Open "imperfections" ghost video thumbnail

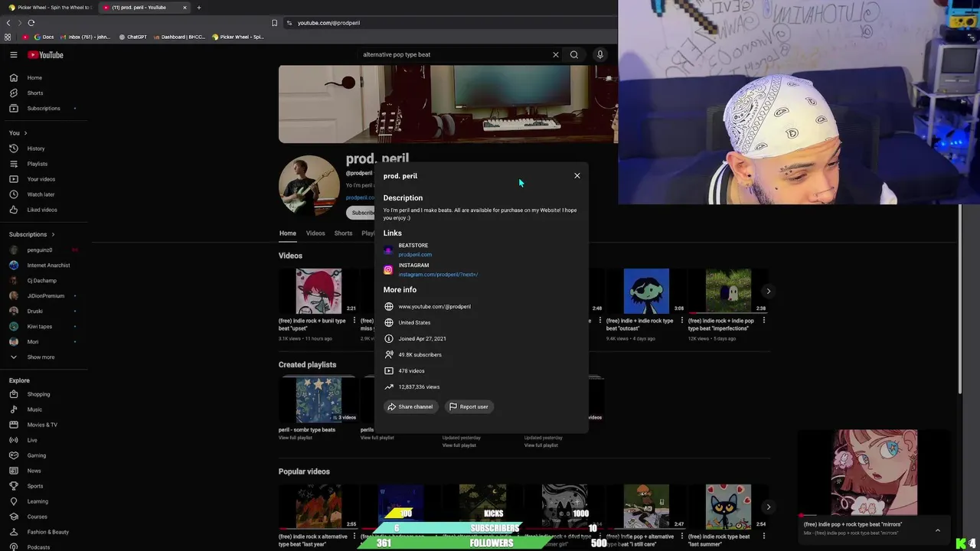click(x=728, y=291)
